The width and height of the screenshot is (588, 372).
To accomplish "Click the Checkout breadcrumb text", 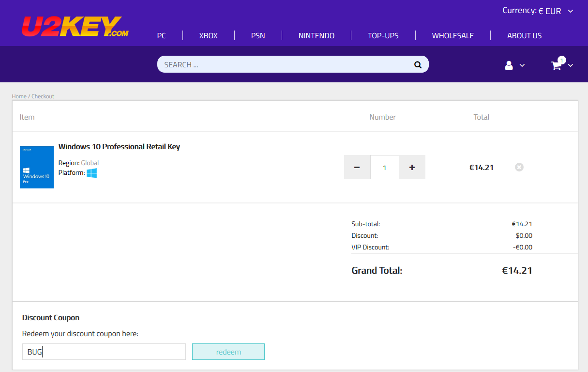I will (x=43, y=96).
